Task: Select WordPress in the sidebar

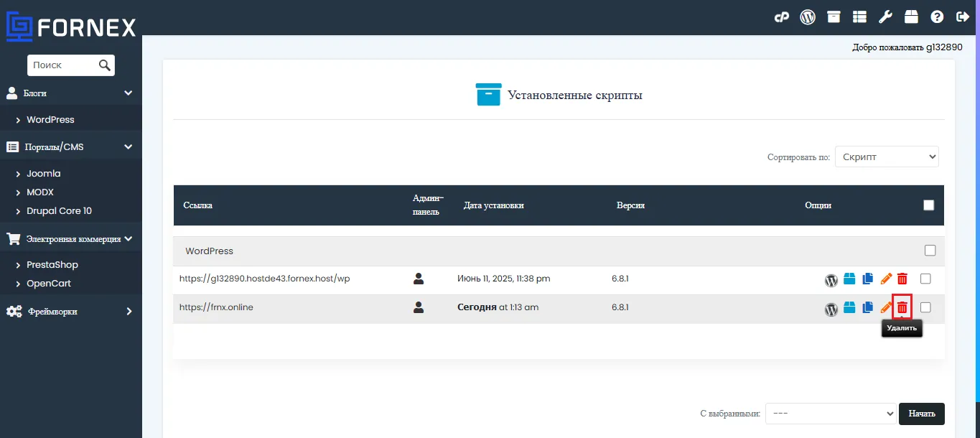Action: tap(50, 120)
